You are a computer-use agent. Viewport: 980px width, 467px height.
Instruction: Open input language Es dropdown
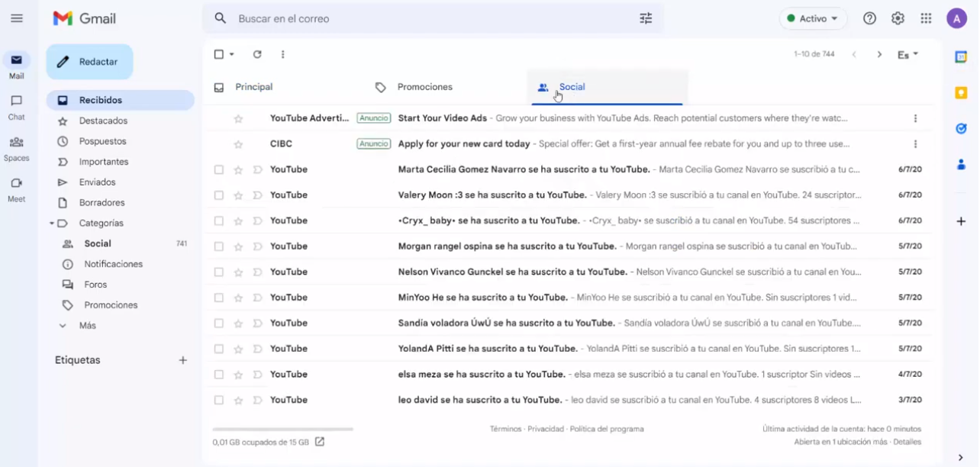click(908, 54)
